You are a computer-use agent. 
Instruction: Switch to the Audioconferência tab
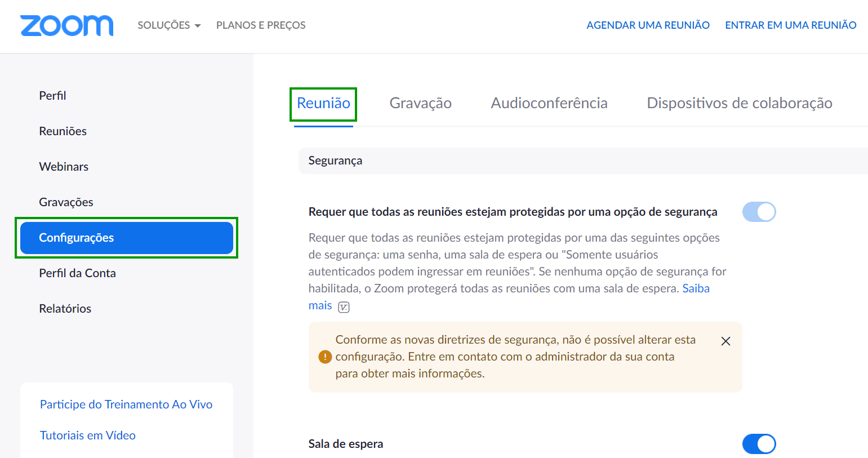[x=549, y=103]
